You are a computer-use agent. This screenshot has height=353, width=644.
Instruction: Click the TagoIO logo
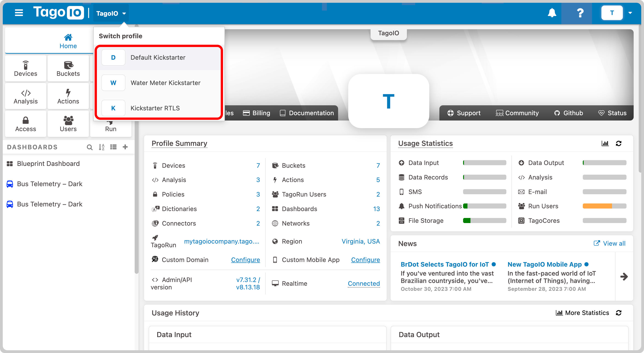58,12
